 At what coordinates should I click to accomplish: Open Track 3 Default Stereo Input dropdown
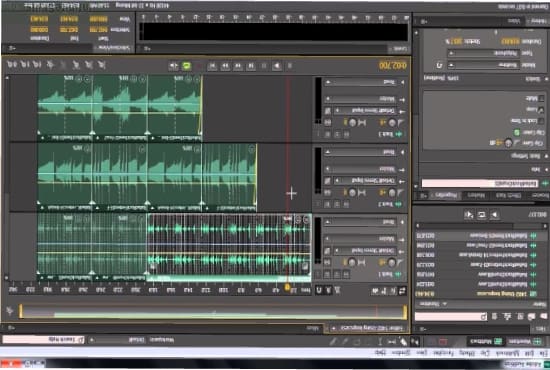pyautogui.click(x=366, y=111)
